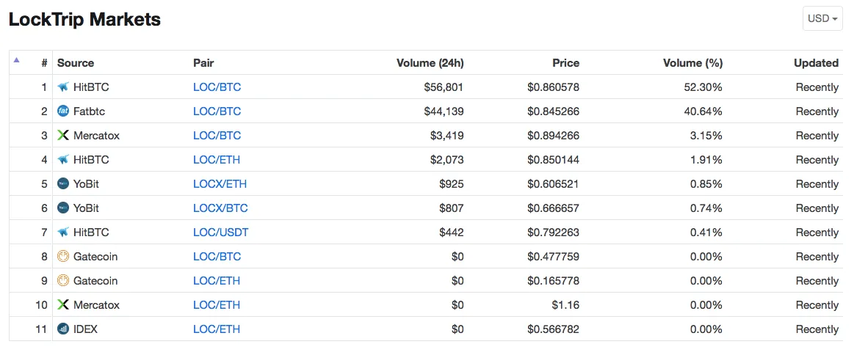Click HitBTC logo icon in row 4

(x=63, y=160)
